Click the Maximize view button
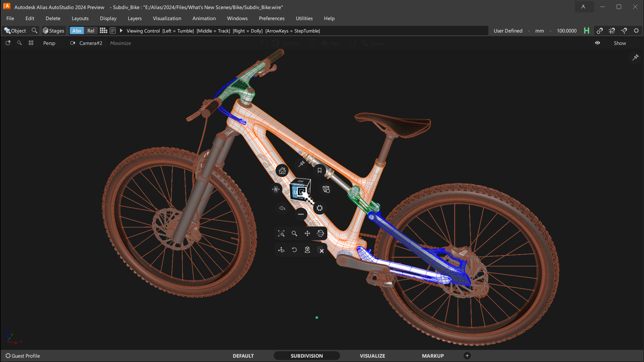Viewport: 644px width, 362px height. click(120, 43)
